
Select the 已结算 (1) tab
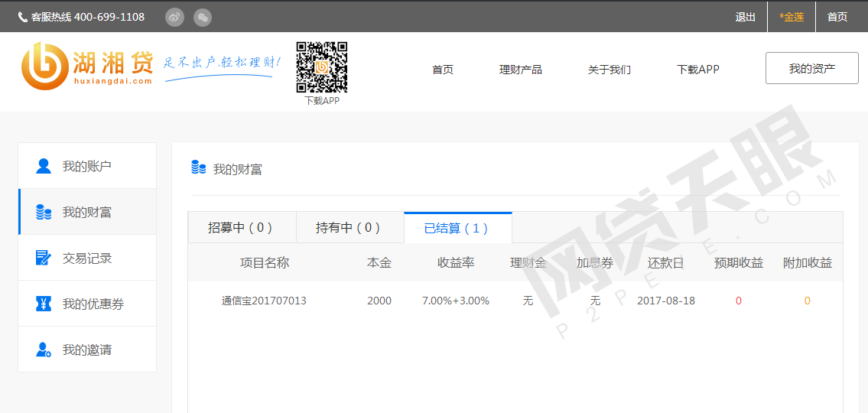pos(458,228)
